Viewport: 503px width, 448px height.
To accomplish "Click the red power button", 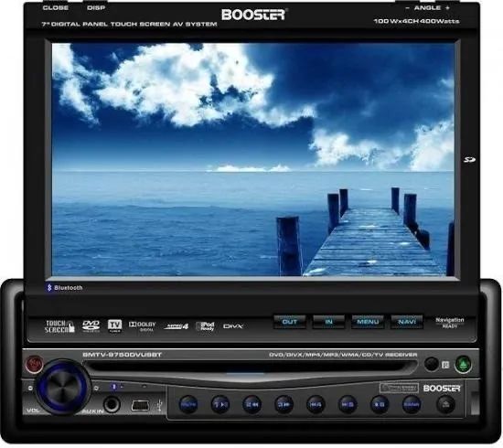I will click(x=35, y=365).
